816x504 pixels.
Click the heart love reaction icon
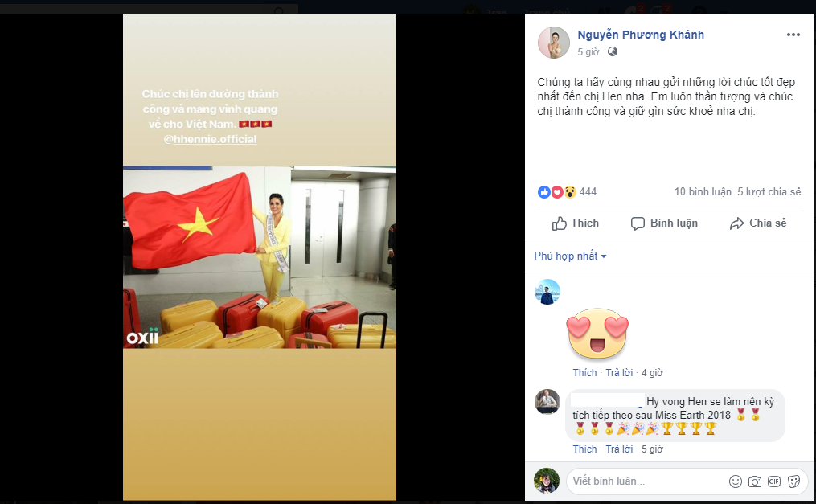tap(557, 192)
